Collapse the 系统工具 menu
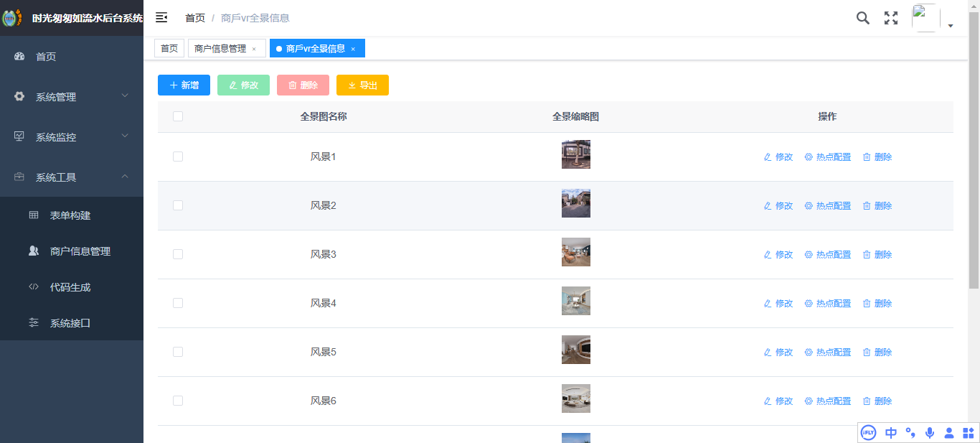The image size is (980, 443). pos(72,177)
